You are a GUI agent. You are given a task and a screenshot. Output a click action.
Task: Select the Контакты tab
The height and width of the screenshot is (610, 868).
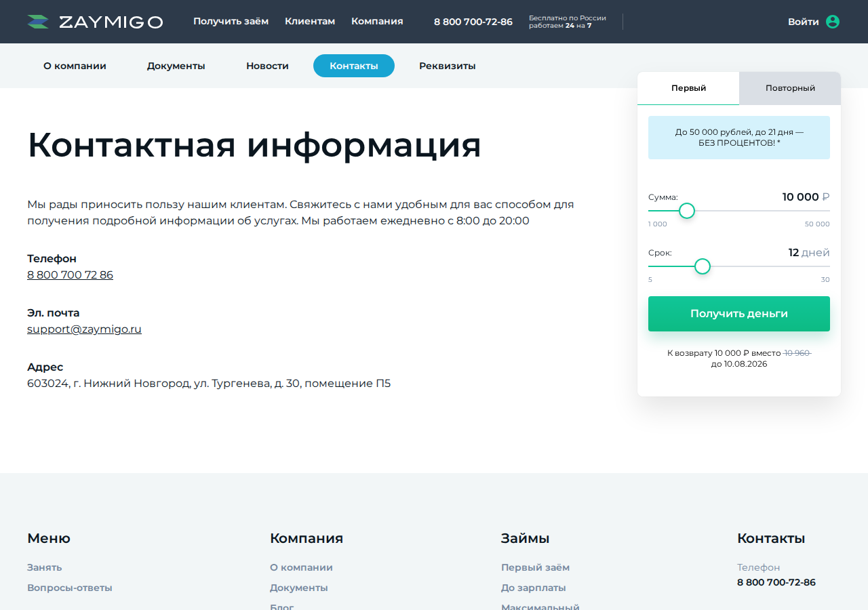click(x=354, y=66)
